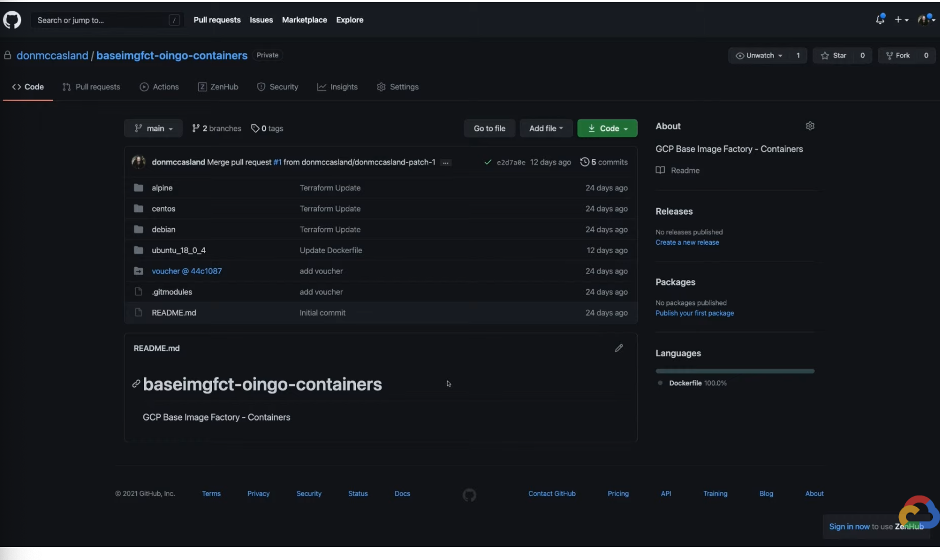Open the footer Docs link

tap(402, 494)
